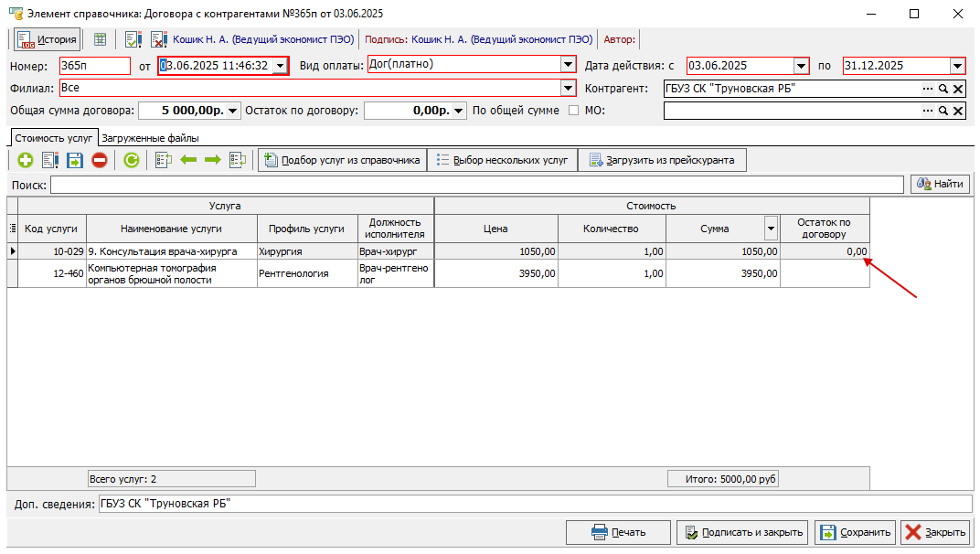This screenshot has width=980, height=554.
Task: Click the Код услуги column header
Action: (x=52, y=229)
